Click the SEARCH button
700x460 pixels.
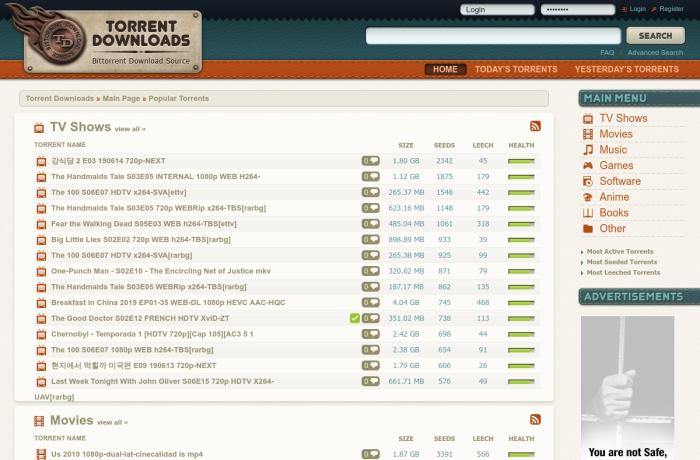point(655,36)
